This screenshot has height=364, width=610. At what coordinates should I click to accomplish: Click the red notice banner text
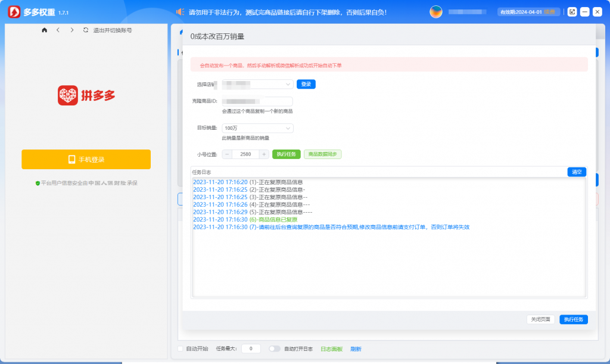(x=271, y=66)
